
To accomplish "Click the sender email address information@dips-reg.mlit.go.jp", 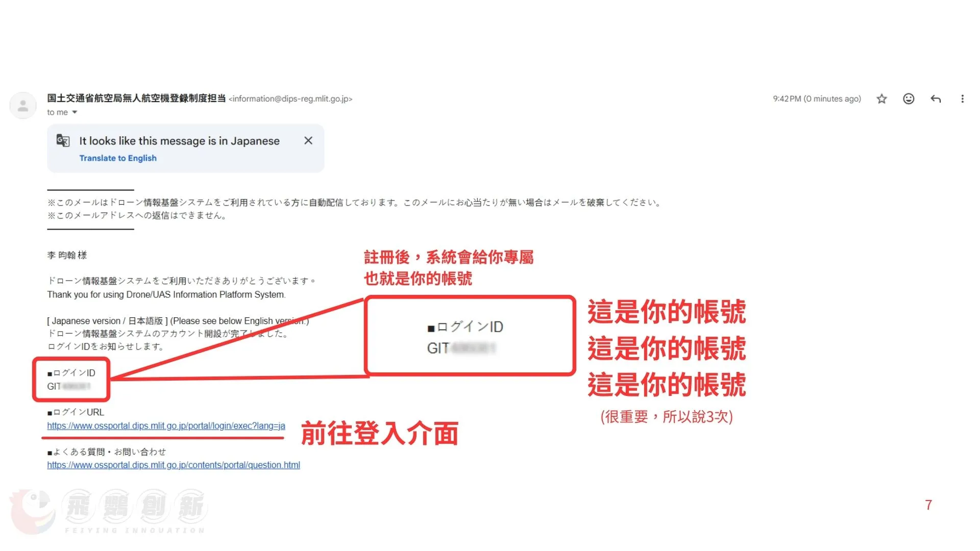I will tap(290, 99).
